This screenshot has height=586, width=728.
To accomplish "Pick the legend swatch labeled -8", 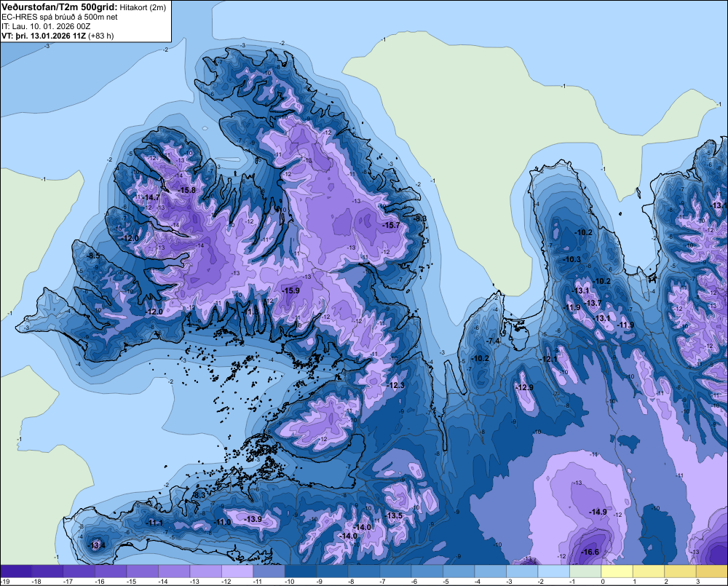I will click(x=364, y=571).
